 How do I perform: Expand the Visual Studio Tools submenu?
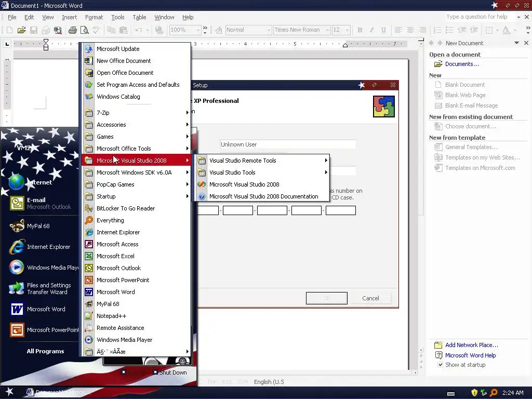[x=262, y=172]
